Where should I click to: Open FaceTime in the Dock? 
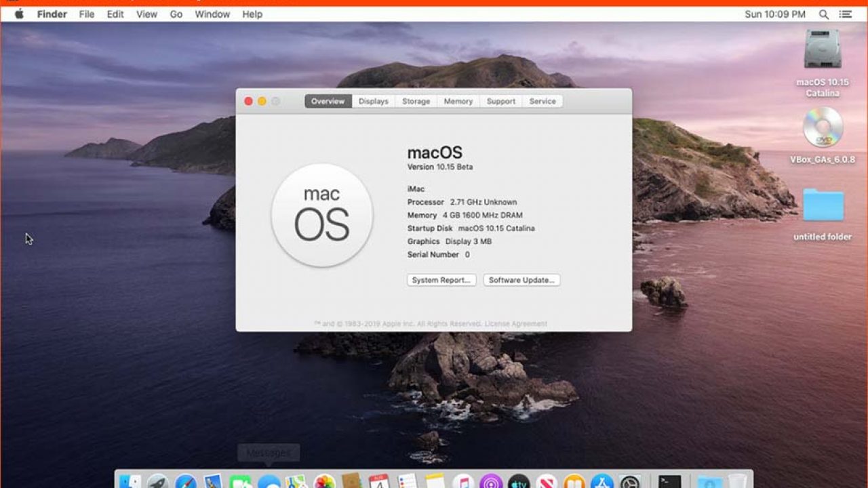click(x=240, y=482)
